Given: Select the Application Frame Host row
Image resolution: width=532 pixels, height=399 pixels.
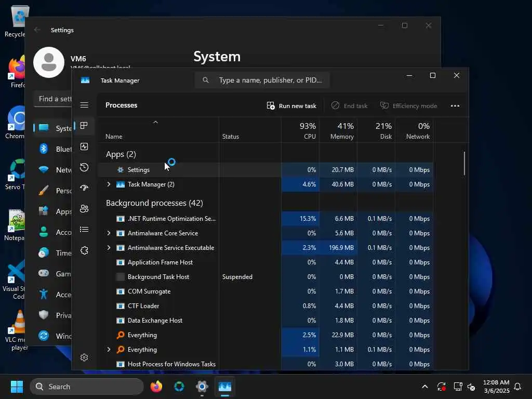Looking at the screenshot, I should tap(265, 262).
